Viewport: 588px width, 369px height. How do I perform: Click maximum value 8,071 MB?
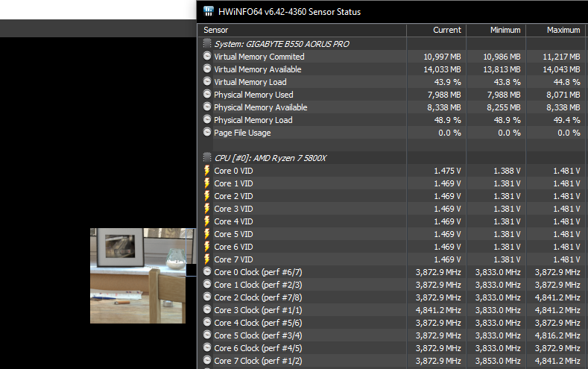[563, 95]
